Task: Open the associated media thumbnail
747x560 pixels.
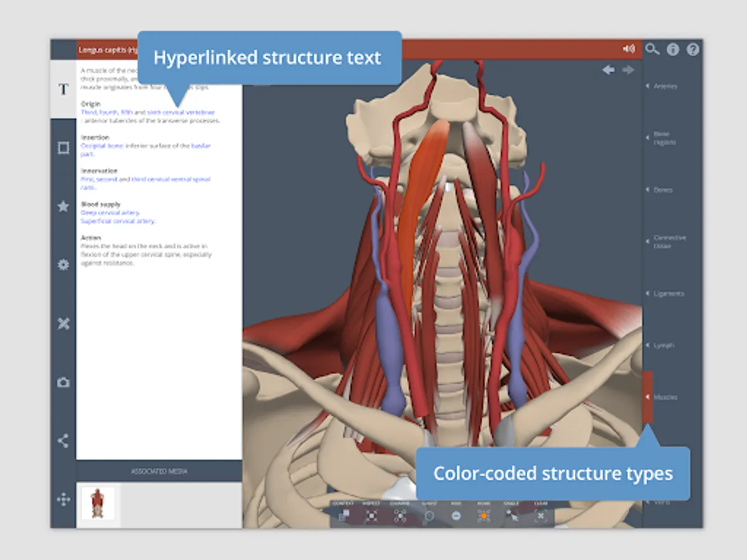Action: tap(98, 503)
